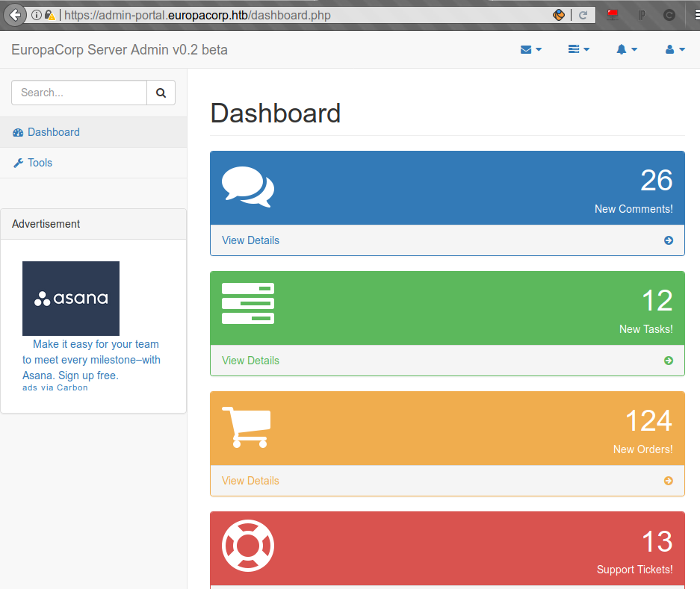Image resolution: width=700 pixels, height=589 pixels.
Task: Reload the page with refresh icon
Action: coord(583,15)
